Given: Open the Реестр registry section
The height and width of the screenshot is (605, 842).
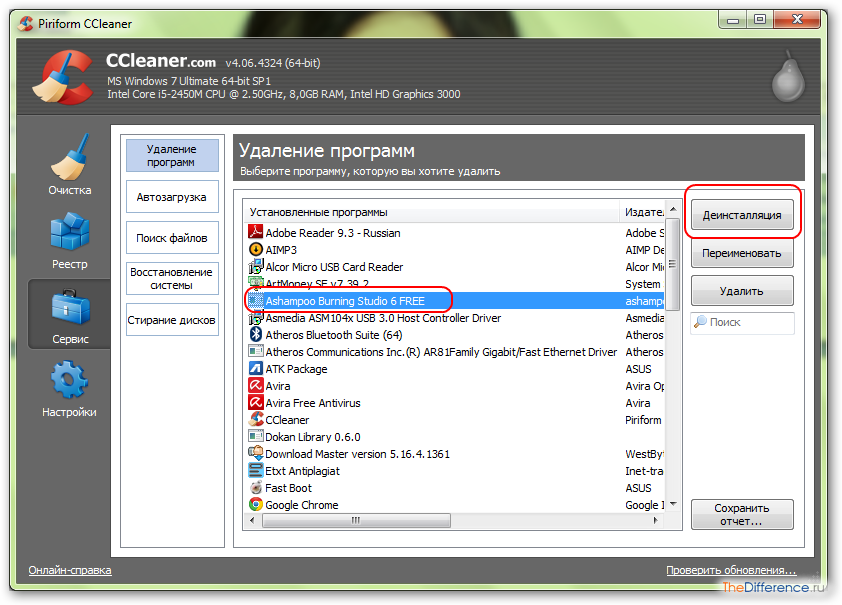Looking at the screenshot, I should click(x=69, y=240).
